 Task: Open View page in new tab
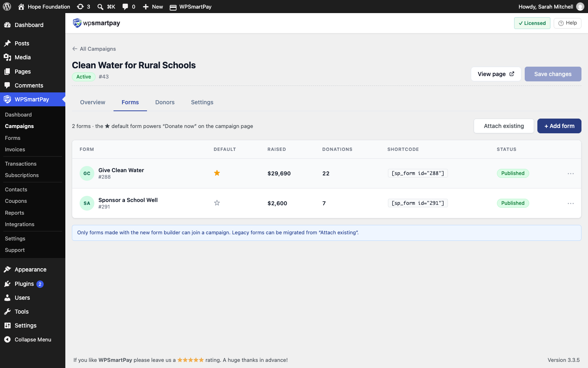(496, 74)
